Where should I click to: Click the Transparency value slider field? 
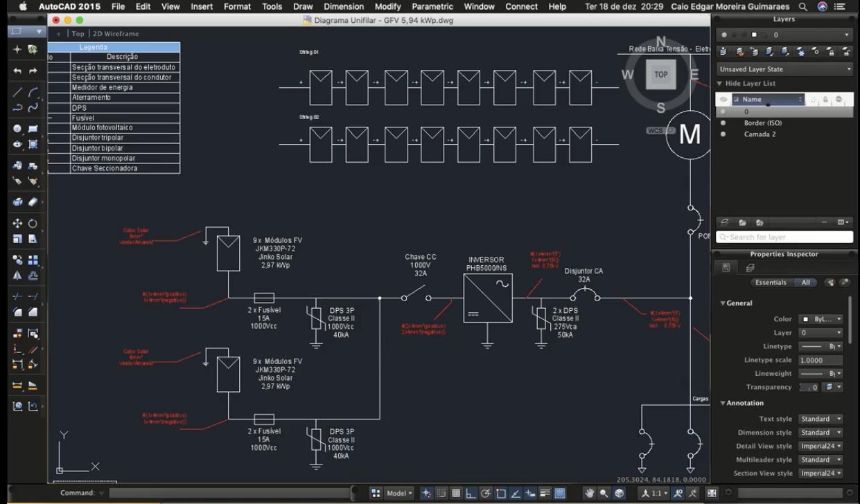809,388
